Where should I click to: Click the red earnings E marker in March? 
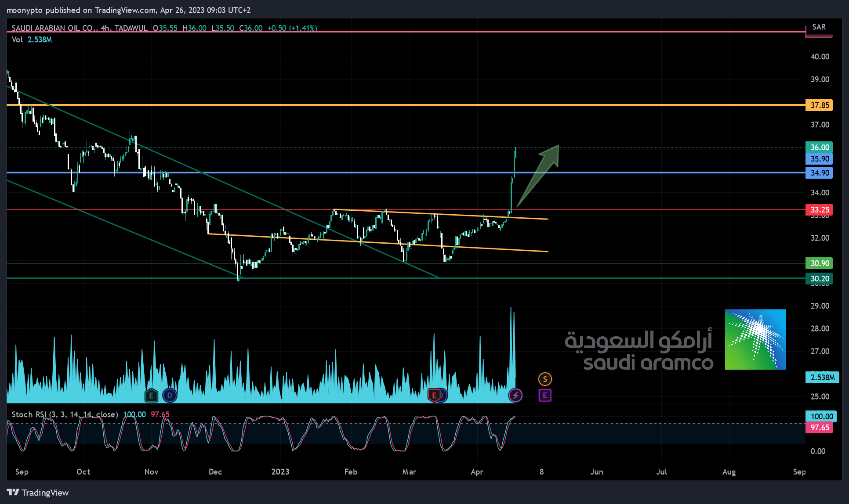(434, 396)
